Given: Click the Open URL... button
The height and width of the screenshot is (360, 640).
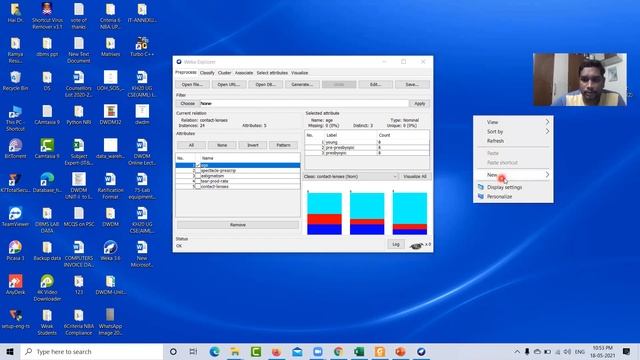Looking at the screenshot, I should (x=229, y=84).
